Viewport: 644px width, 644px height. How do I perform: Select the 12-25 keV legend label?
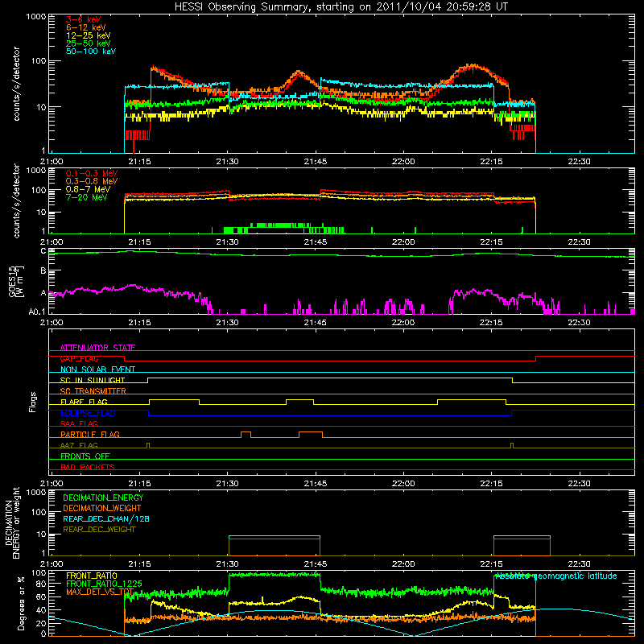(x=89, y=35)
